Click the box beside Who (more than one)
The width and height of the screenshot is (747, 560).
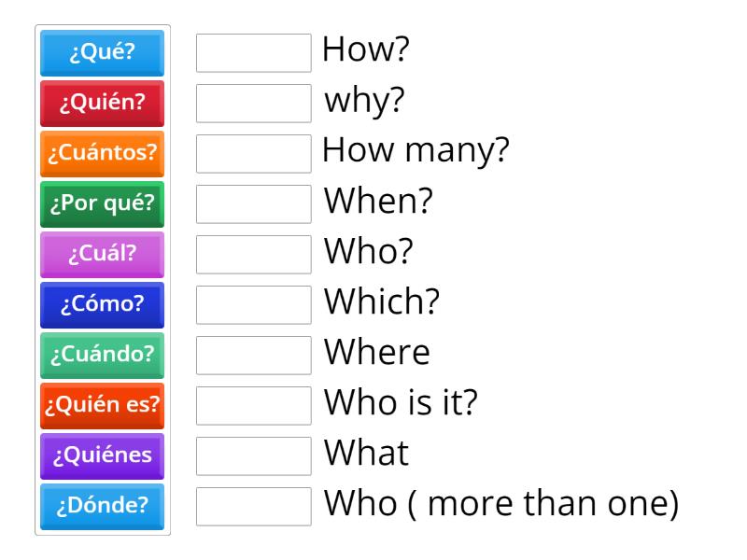253,507
